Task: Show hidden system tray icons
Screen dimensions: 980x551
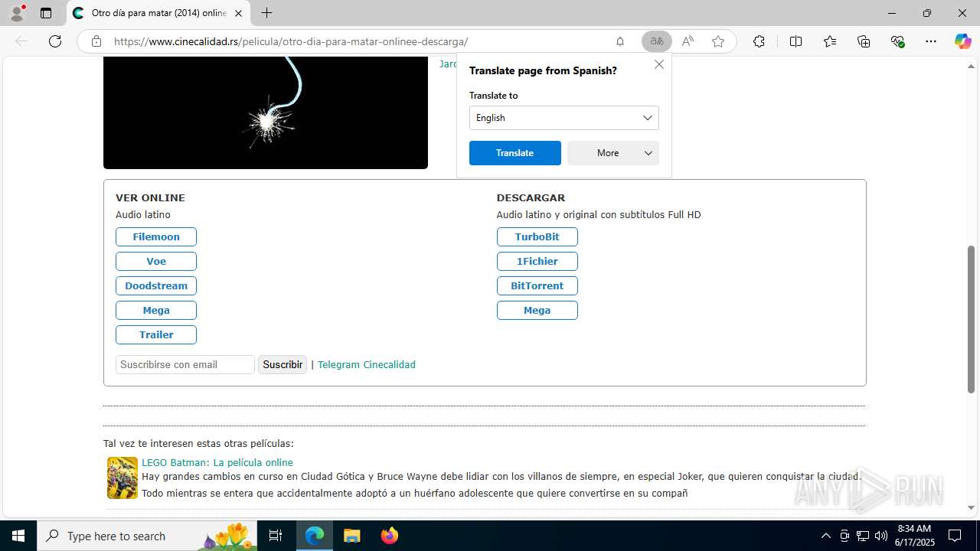Action: pos(825,536)
